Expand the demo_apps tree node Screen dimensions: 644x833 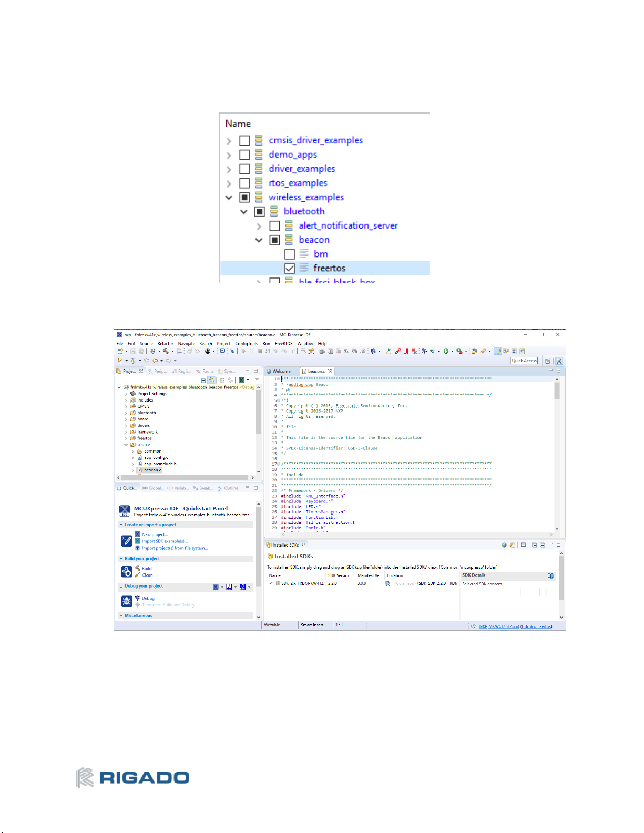(229, 155)
